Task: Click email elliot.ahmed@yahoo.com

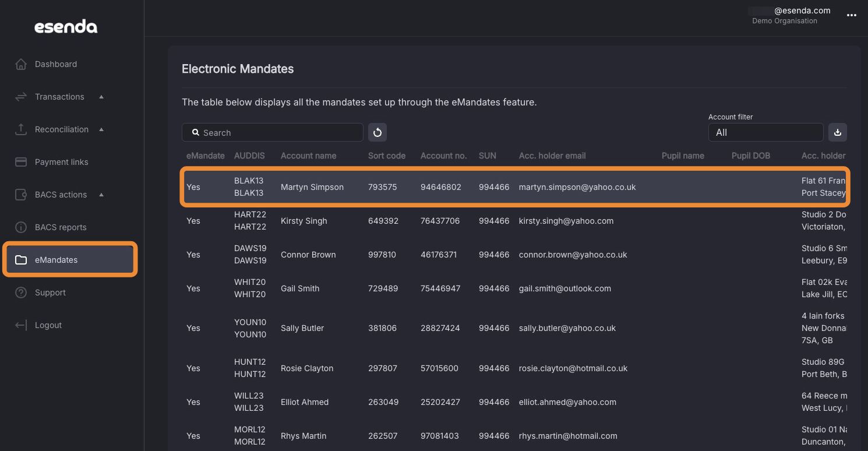Action: pyautogui.click(x=567, y=402)
